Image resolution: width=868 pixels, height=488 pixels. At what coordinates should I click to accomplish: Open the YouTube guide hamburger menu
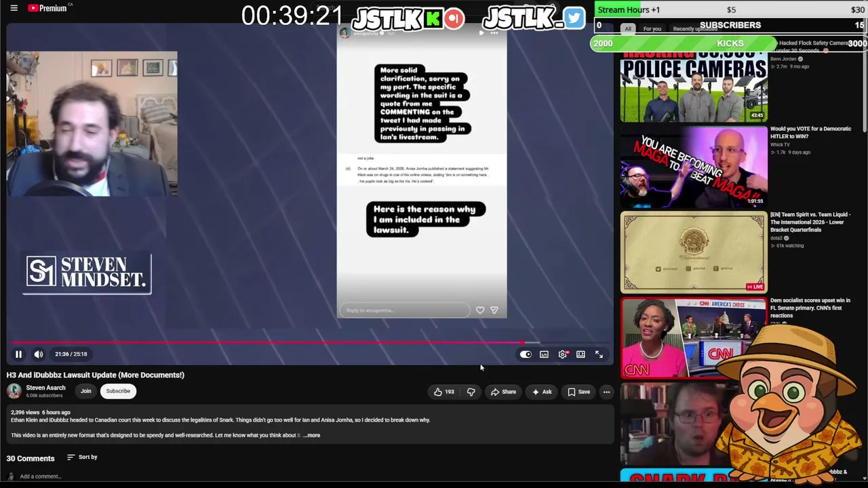(14, 8)
